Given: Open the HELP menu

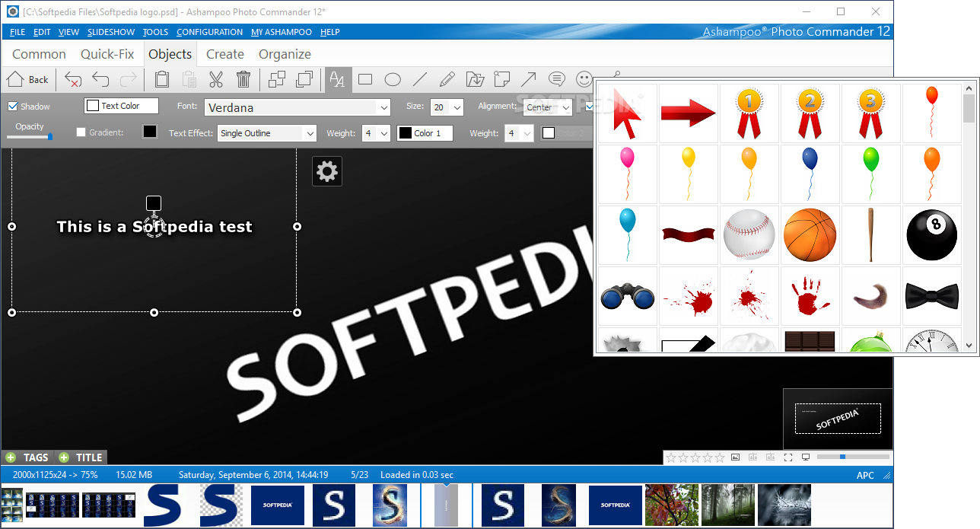Looking at the screenshot, I should point(330,32).
